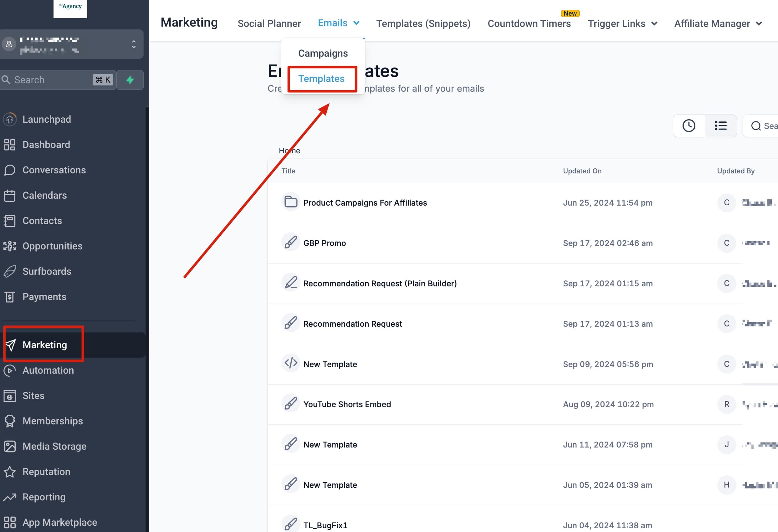Open Launchpad from the sidebar
778x532 pixels.
click(47, 119)
